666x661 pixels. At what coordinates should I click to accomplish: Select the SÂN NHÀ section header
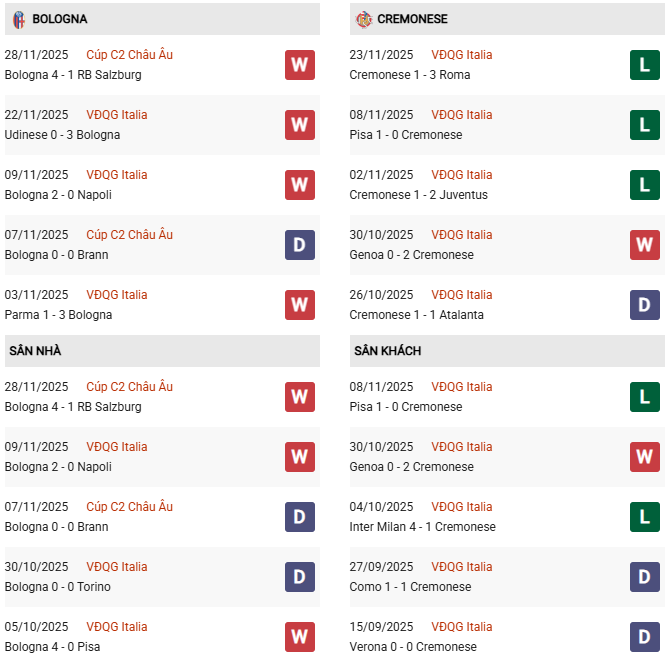pos(35,351)
